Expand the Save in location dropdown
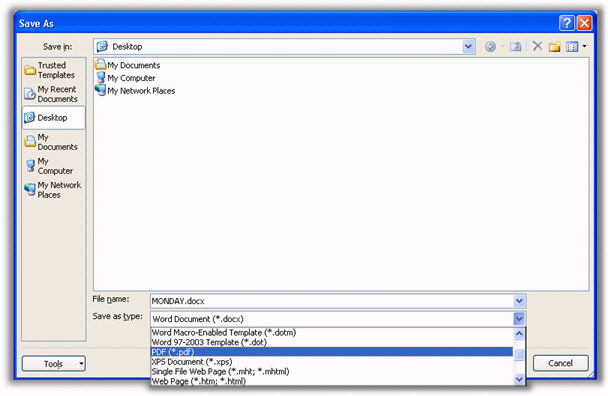608x396 pixels. click(x=468, y=47)
